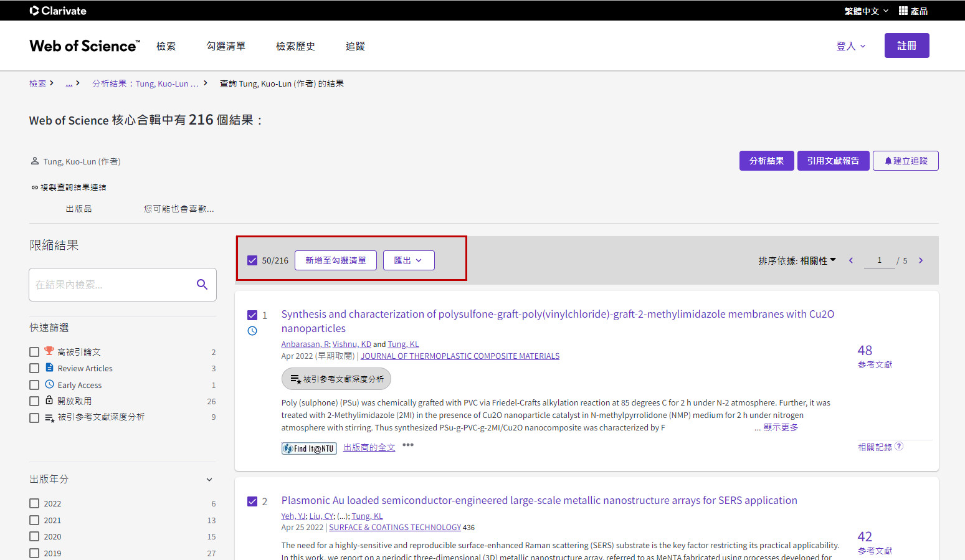Click the link icon for 複製查詢結果連結
The width and height of the screenshot is (965, 560).
(x=35, y=187)
